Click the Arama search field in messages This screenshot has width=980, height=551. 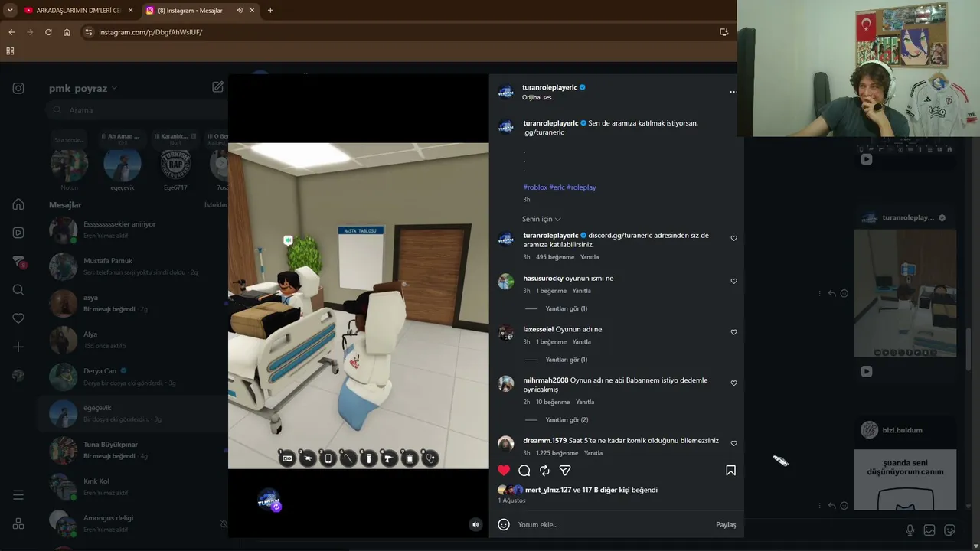pyautogui.click(x=138, y=110)
